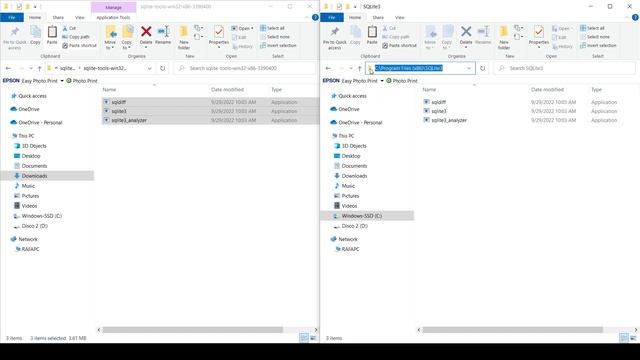Select sqlite3_analyzer file in left window

(129, 120)
